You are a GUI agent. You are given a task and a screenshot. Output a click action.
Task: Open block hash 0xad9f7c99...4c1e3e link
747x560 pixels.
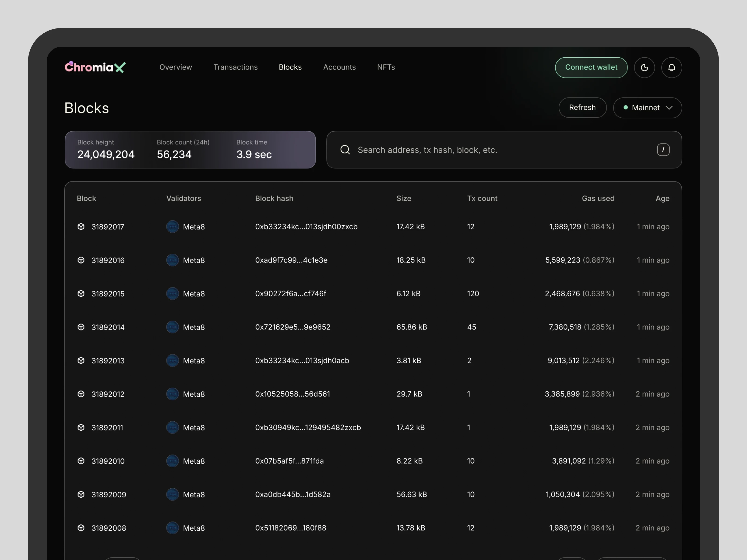point(291,260)
